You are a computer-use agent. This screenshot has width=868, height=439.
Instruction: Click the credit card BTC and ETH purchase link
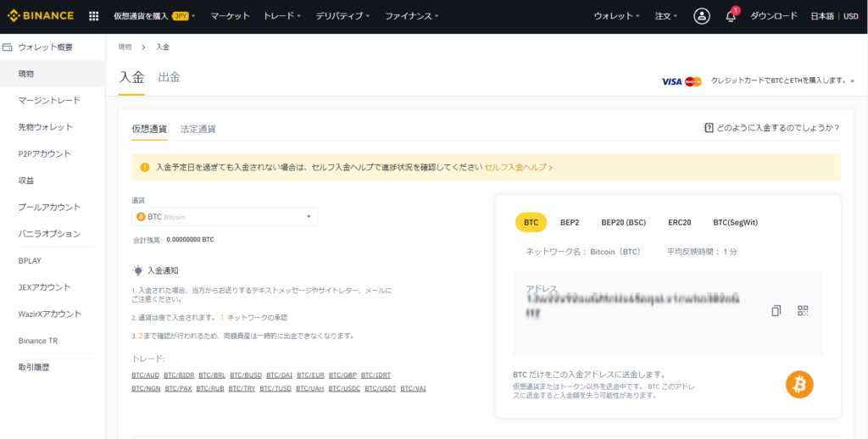click(782, 81)
